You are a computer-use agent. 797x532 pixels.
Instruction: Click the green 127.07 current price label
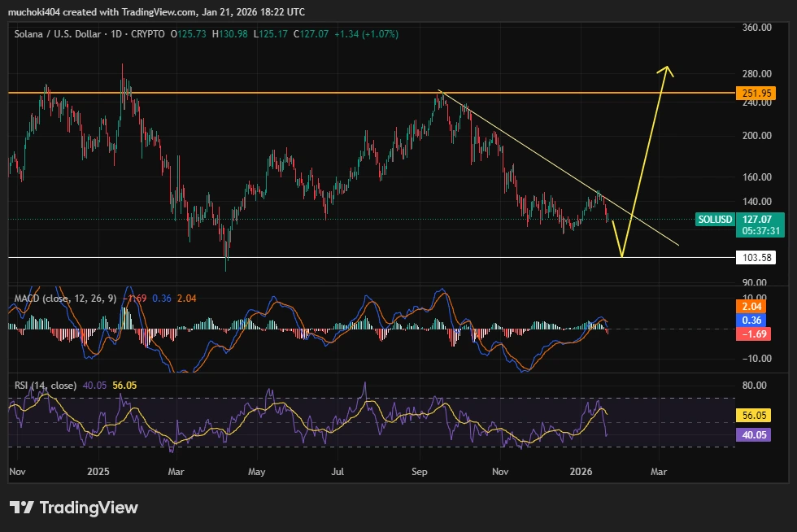[x=761, y=219]
